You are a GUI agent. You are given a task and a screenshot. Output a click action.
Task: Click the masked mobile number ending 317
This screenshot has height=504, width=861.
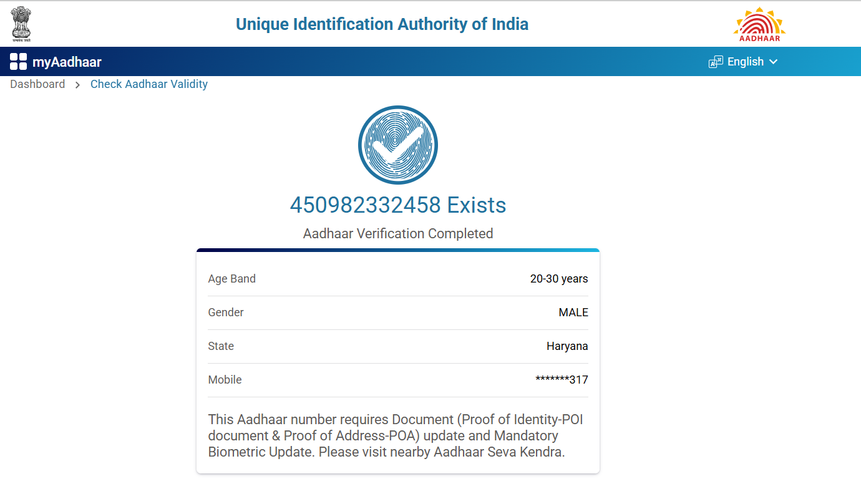[562, 380]
